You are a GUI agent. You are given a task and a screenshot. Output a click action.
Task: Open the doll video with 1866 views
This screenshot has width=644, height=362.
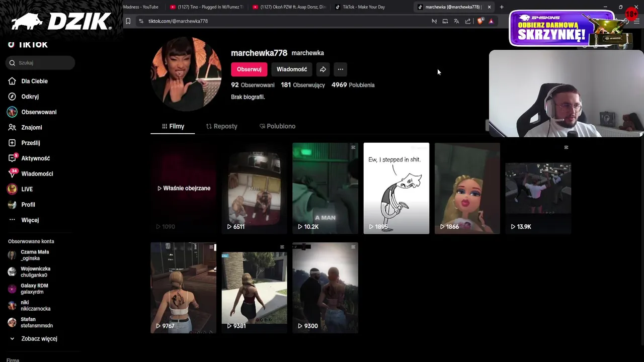[x=467, y=188]
